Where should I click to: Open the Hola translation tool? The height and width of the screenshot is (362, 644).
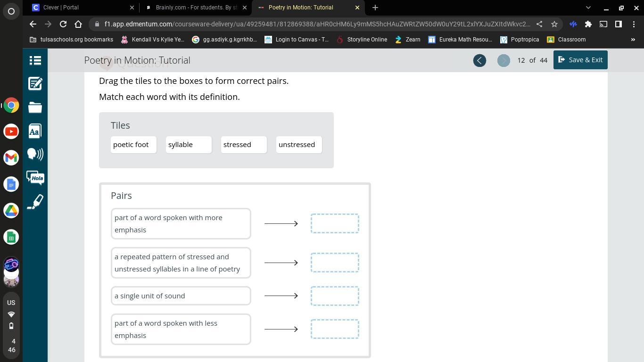35,178
